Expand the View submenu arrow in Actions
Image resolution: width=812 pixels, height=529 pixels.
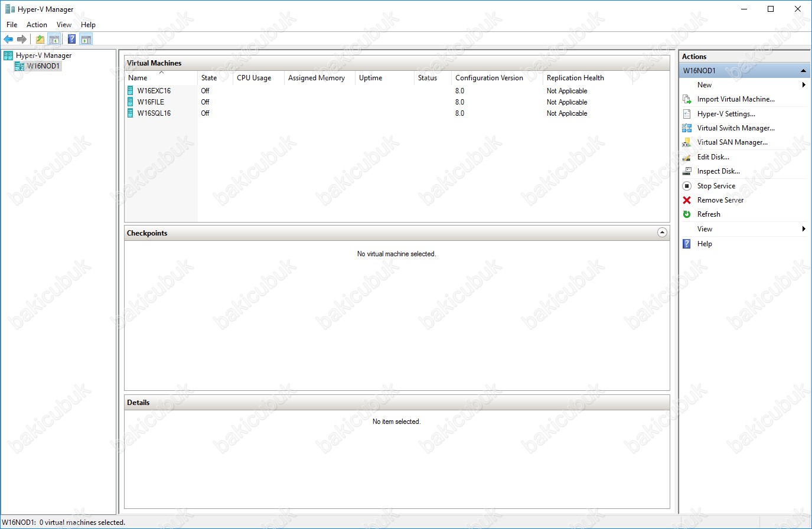(x=804, y=229)
